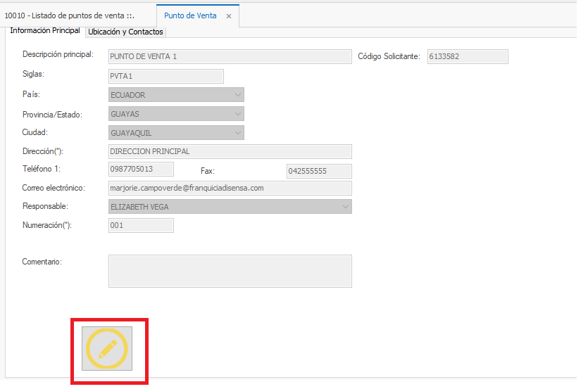Image resolution: width=588 pixels, height=389 pixels.
Task: Open the Ubicación y Contactos tab
Action: pos(125,32)
